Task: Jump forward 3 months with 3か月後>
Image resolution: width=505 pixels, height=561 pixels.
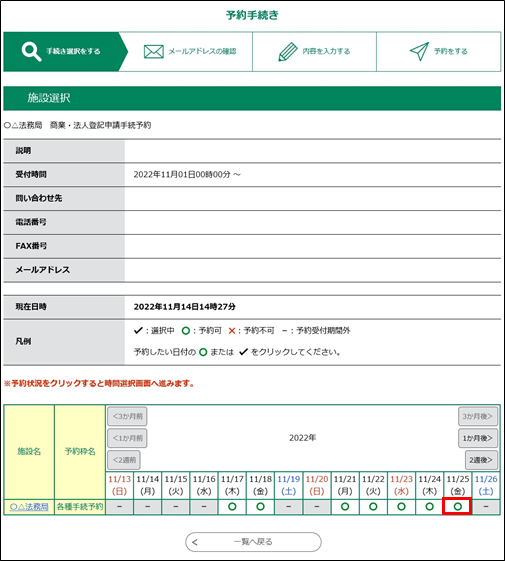Action: pos(478,416)
